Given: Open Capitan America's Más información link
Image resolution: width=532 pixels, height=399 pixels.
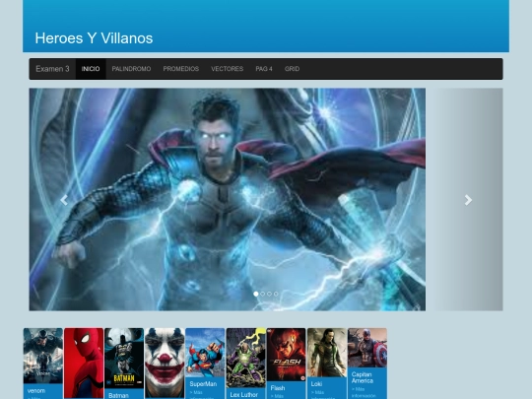Looking at the screenshot, I should pos(364,392).
